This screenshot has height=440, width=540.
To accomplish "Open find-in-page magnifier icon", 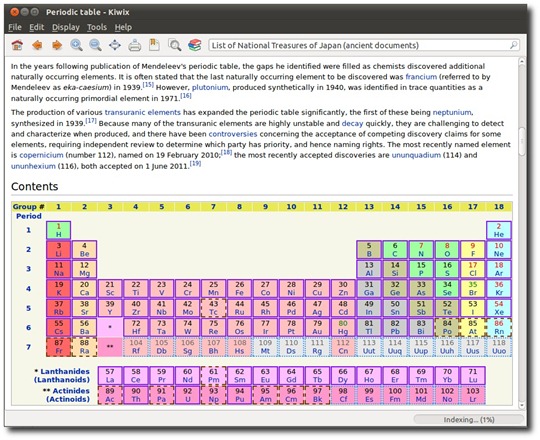I will pyautogui.click(x=175, y=45).
